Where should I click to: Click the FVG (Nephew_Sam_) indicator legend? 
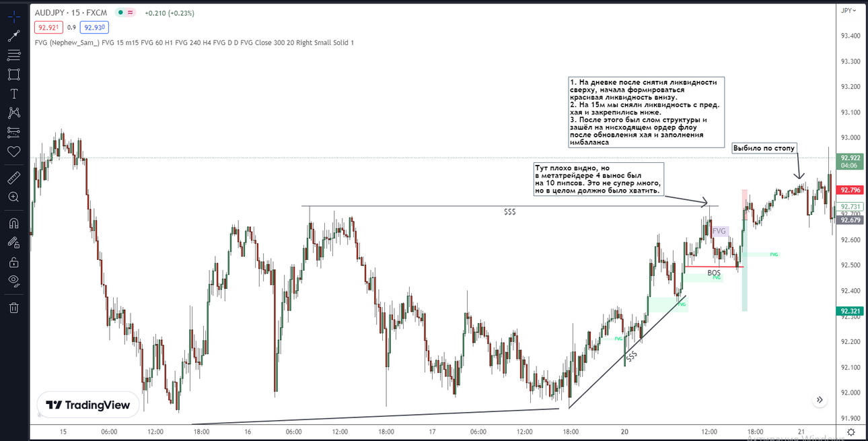click(194, 42)
